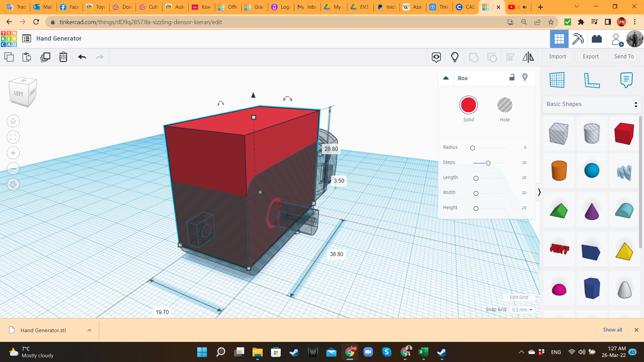Click the Send To button

pyautogui.click(x=624, y=56)
